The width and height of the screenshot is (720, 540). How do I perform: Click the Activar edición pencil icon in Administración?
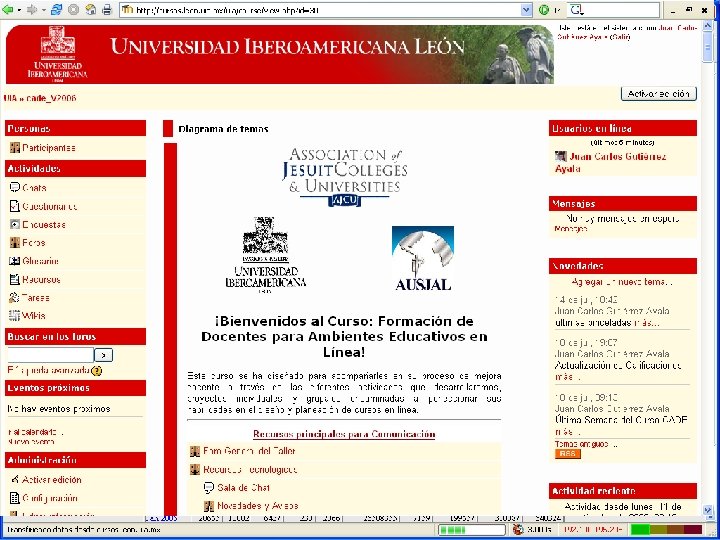pos(15,479)
